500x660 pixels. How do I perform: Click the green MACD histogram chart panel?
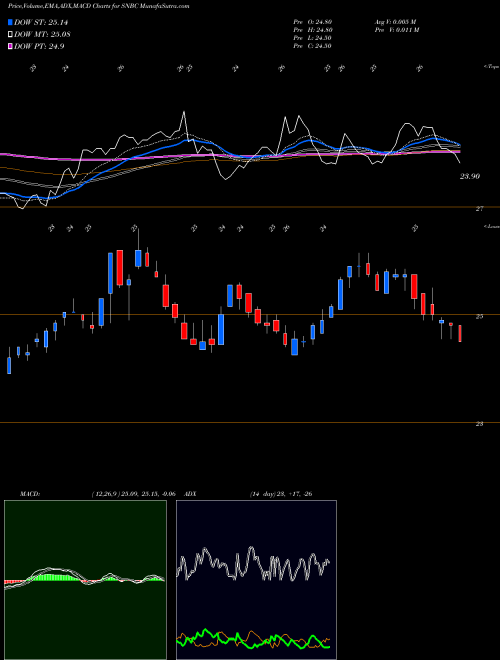tap(85, 580)
